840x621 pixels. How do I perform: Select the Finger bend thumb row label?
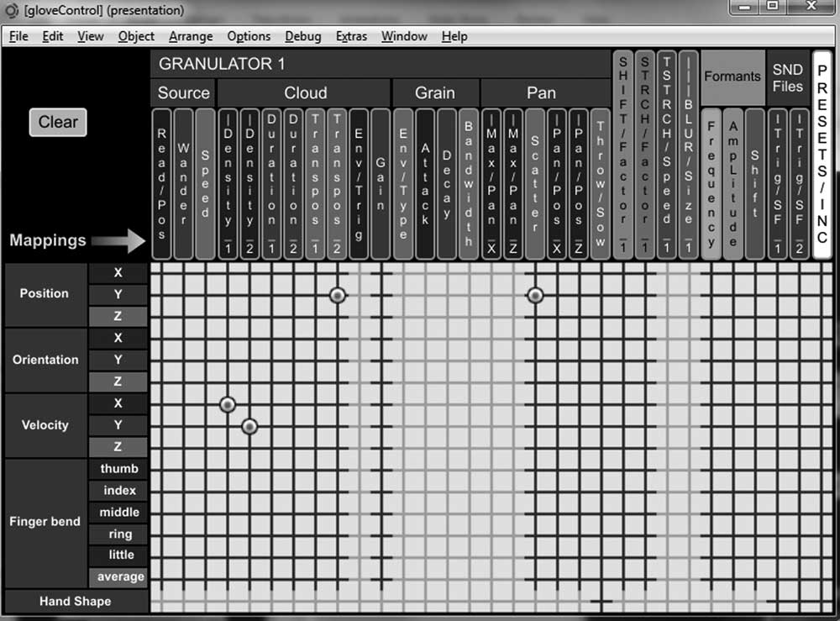click(118, 469)
